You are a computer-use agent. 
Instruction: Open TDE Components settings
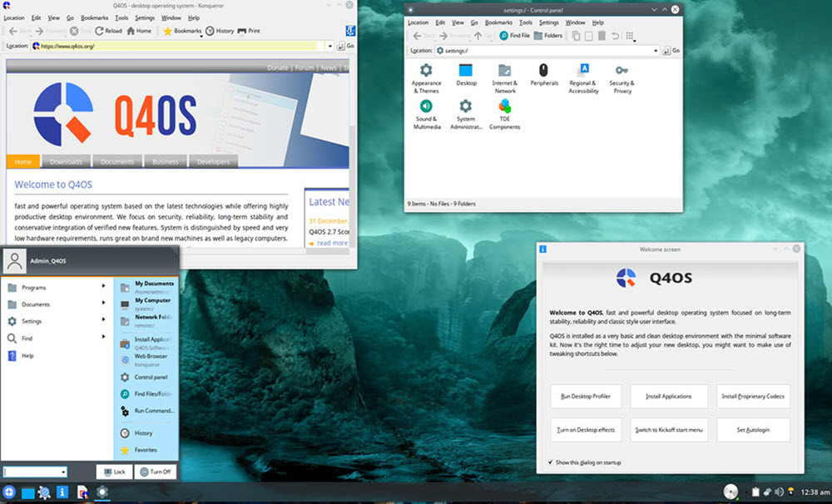tap(504, 107)
